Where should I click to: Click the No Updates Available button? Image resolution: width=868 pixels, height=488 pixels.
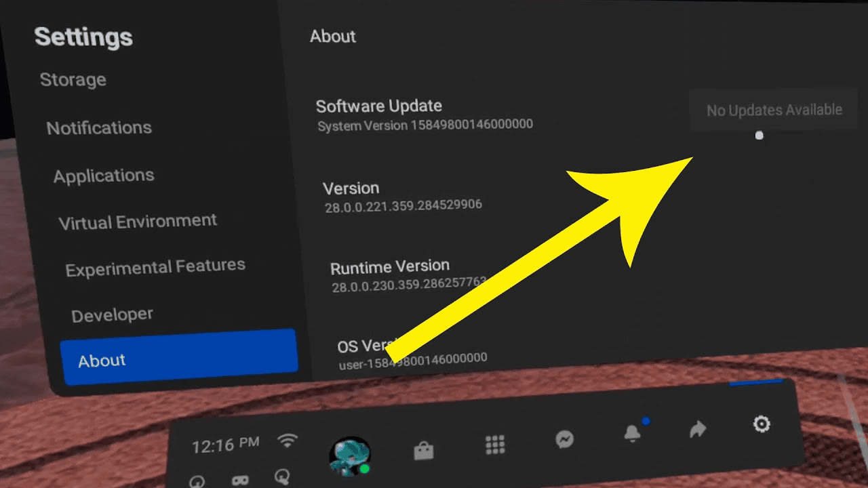(x=774, y=110)
